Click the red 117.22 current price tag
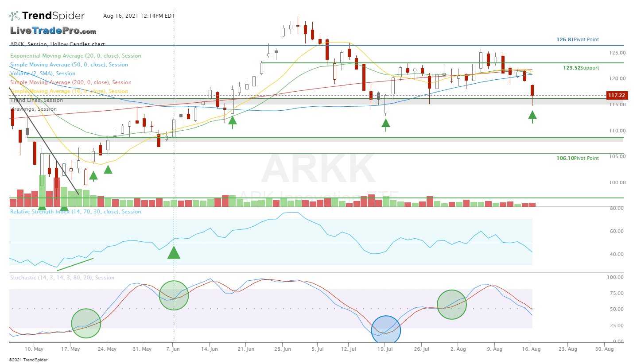 [618, 95]
